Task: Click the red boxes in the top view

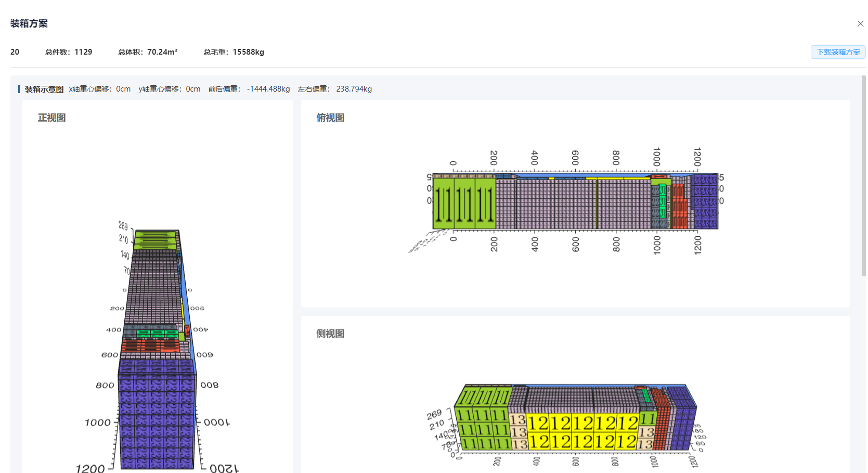Action: click(679, 207)
